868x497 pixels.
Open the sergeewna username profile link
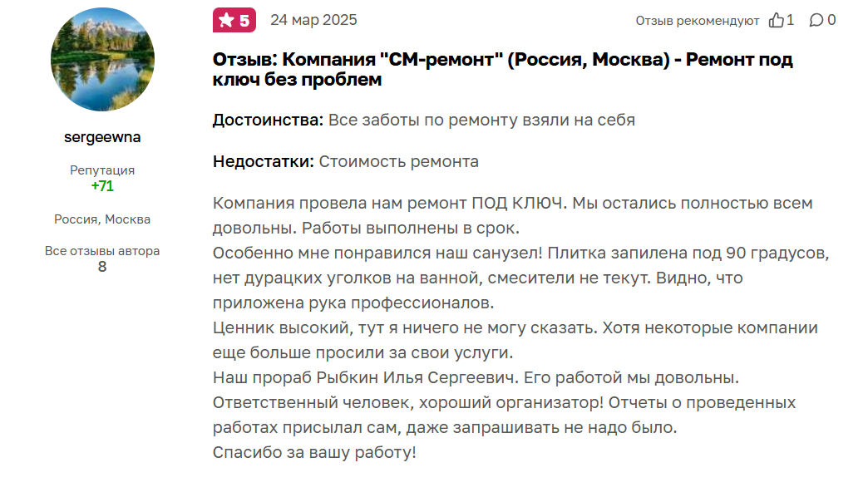[102, 138]
